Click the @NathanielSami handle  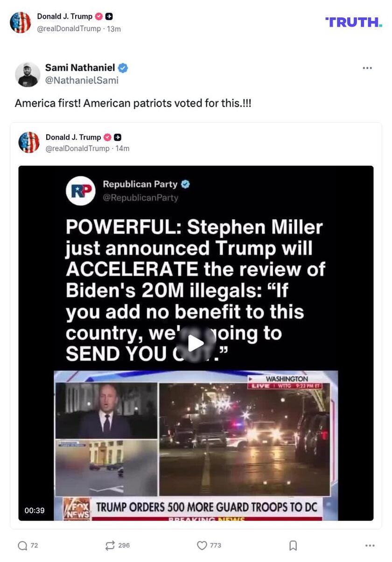pos(82,80)
